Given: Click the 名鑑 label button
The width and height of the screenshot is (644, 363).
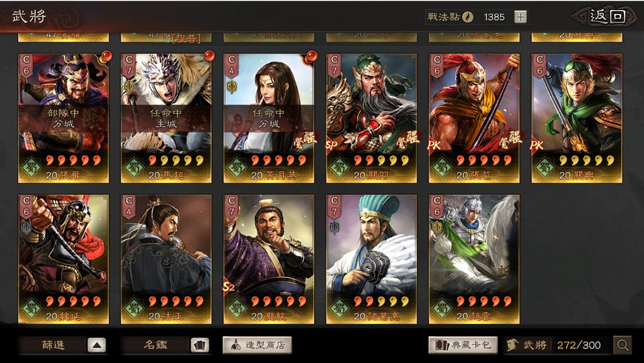Looking at the screenshot, I should (x=155, y=346).
